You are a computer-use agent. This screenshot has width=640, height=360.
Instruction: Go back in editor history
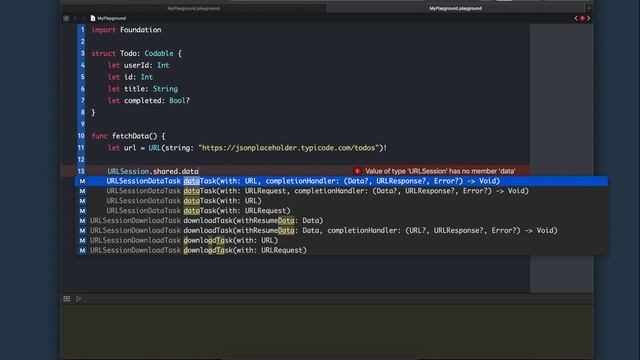coord(75,18)
